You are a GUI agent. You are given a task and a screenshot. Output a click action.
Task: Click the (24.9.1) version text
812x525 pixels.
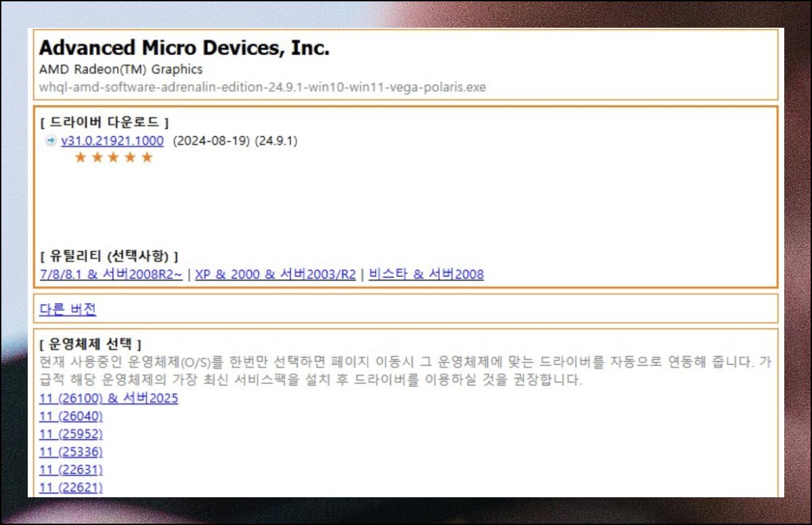tap(276, 141)
